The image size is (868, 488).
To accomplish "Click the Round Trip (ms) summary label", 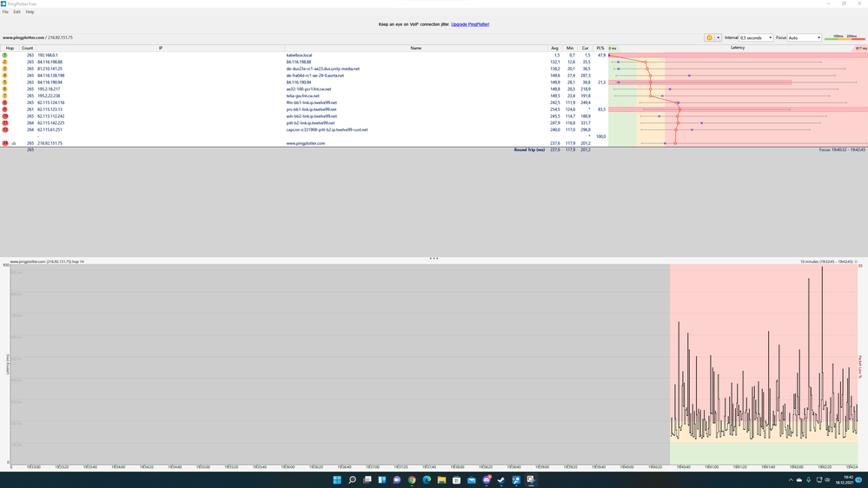I will 529,150.
